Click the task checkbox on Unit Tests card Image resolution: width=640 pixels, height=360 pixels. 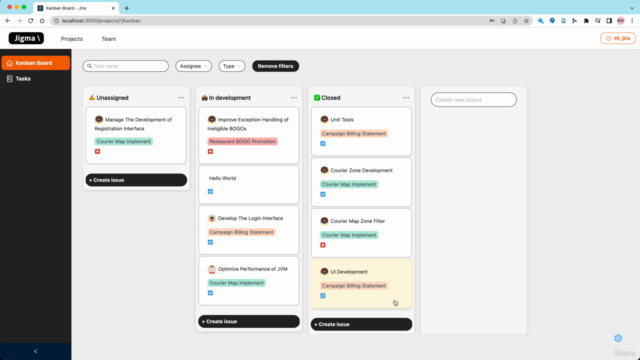(323, 144)
